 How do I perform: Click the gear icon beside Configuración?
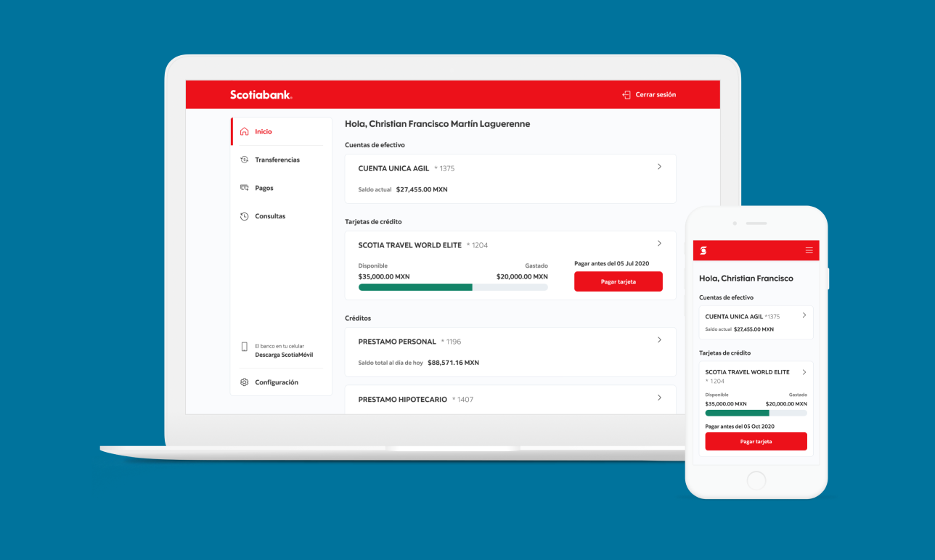pos(245,382)
